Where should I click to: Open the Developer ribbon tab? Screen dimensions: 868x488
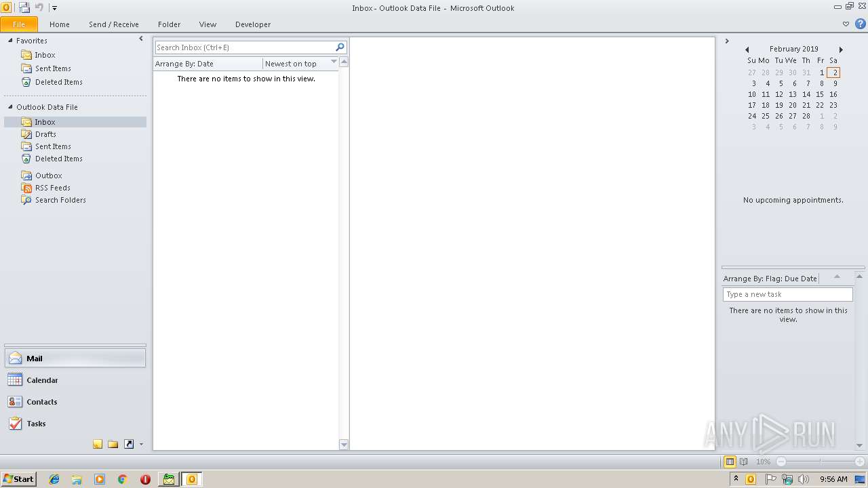click(253, 24)
